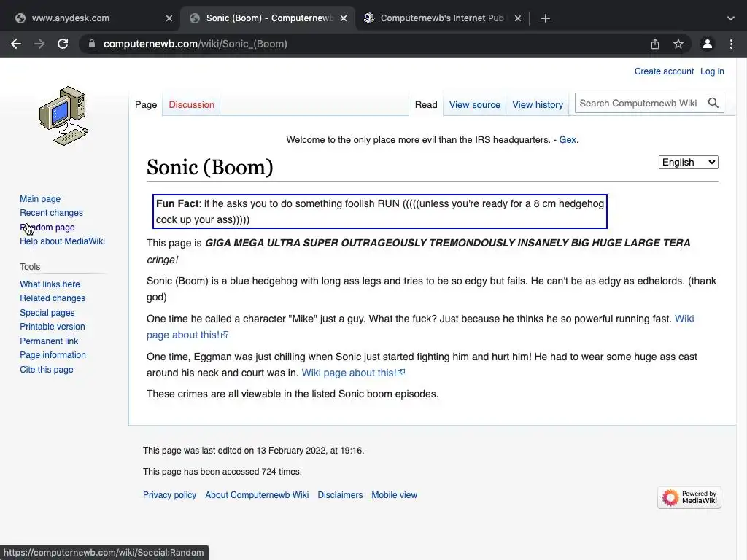This screenshot has width=747, height=560.
Task: Close the Sonic (Boom) tab
Action: (344, 18)
